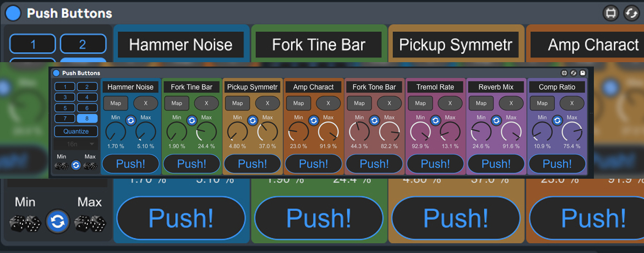Select the highlighted number 8 button
The height and width of the screenshot is (253, 644).
tap(87, 118)
